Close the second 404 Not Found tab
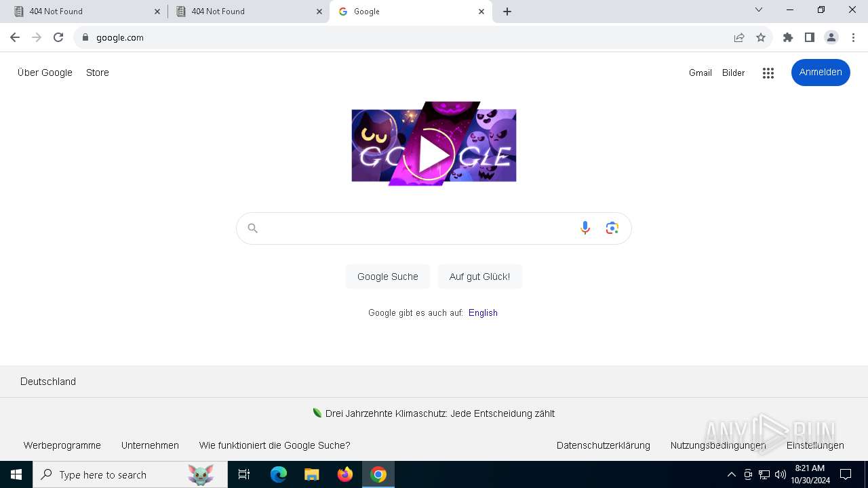Image resolution: width=868 pixels, height=488 pixels. pos(319,12)
